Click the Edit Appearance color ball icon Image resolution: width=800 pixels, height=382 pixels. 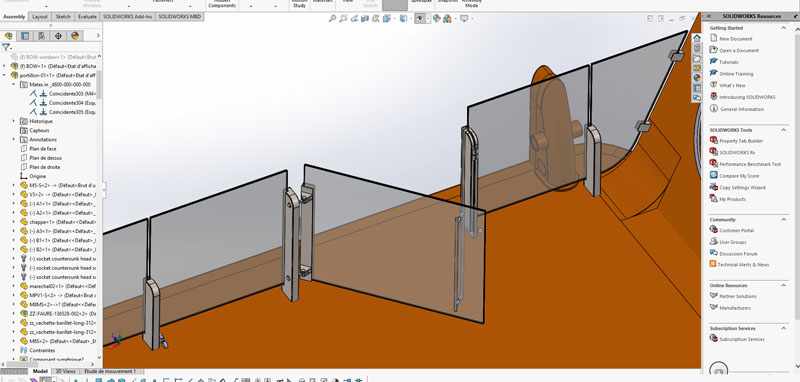[436, 18]
